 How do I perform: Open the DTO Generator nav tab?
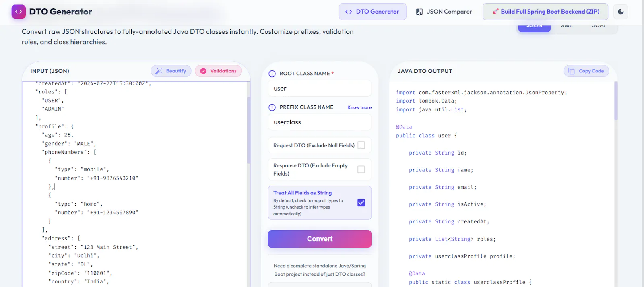point(372,12)
